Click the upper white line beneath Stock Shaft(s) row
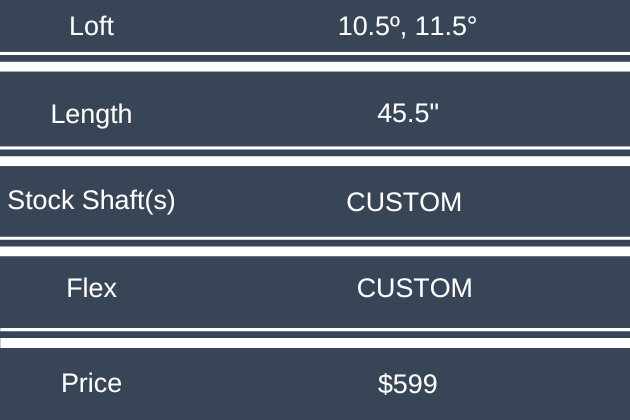630x420 pixels. point(315,239)
